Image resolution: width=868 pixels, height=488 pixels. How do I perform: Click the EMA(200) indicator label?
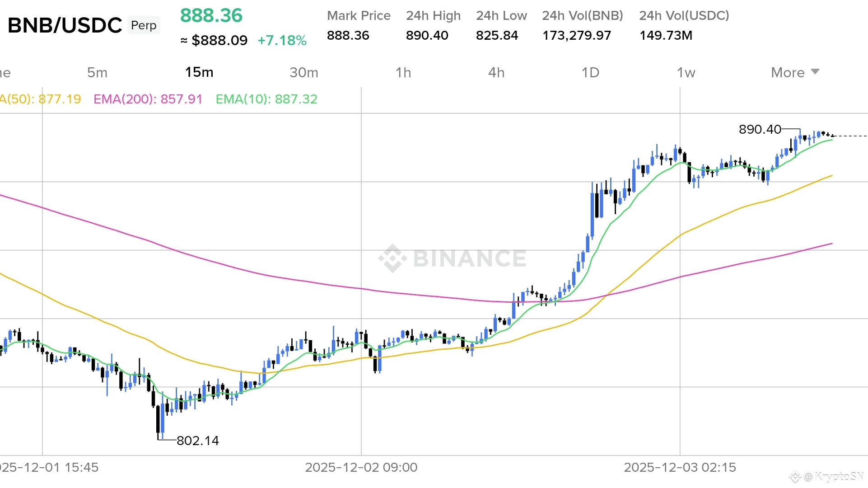[x=148, y=99]
